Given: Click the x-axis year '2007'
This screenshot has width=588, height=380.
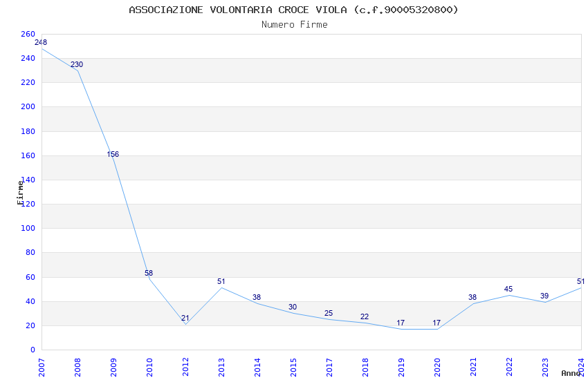Looking at the screenshot, I should [x=42, y=368].
